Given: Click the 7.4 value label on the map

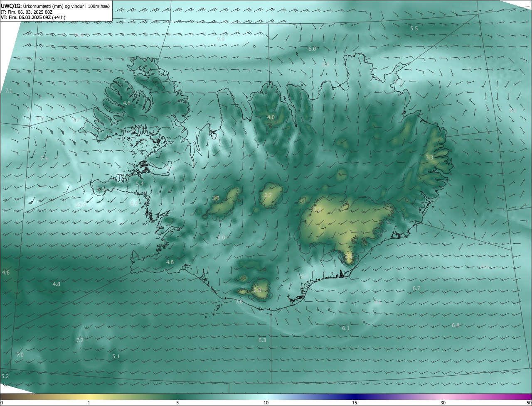Looking at the screenshot, I should point(44,158).
